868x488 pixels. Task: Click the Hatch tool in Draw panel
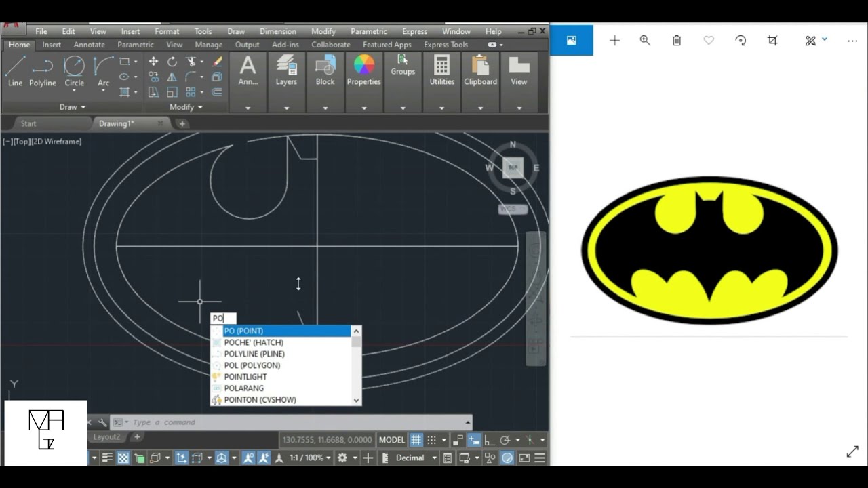click(x=124, y=92)
